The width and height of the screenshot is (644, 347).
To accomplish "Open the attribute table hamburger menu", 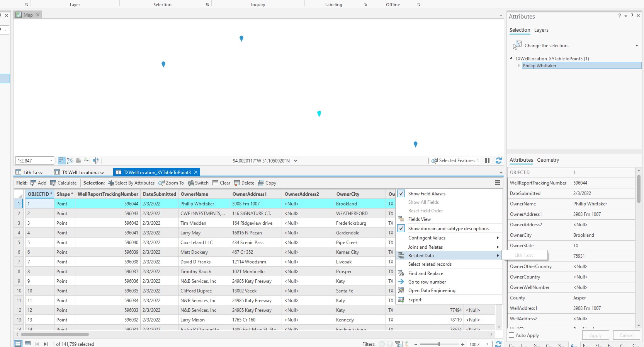I will click(x=498, y=183).
